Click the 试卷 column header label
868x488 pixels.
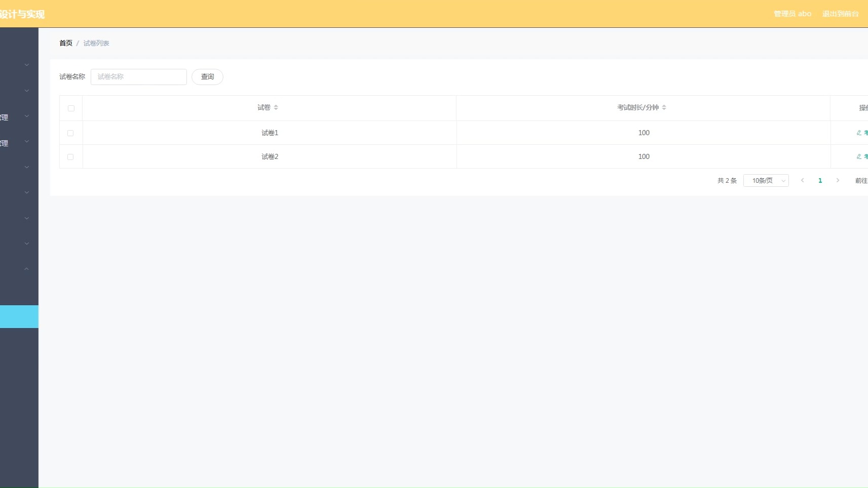point(264,107)
